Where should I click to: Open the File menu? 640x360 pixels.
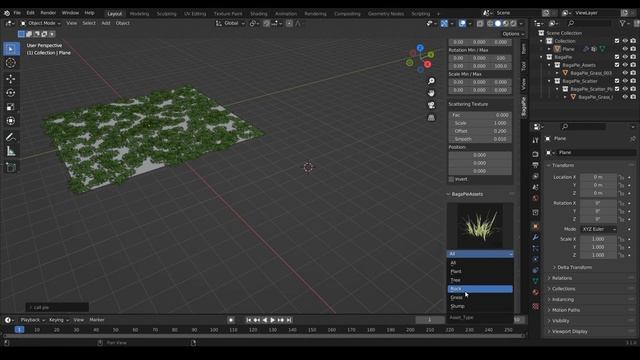click(x=17, y=13)
